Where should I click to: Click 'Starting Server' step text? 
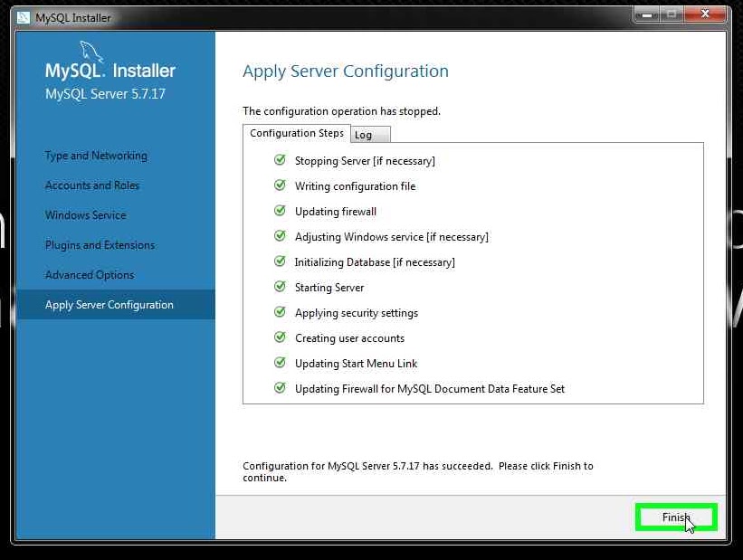click(x=329, y=288)
